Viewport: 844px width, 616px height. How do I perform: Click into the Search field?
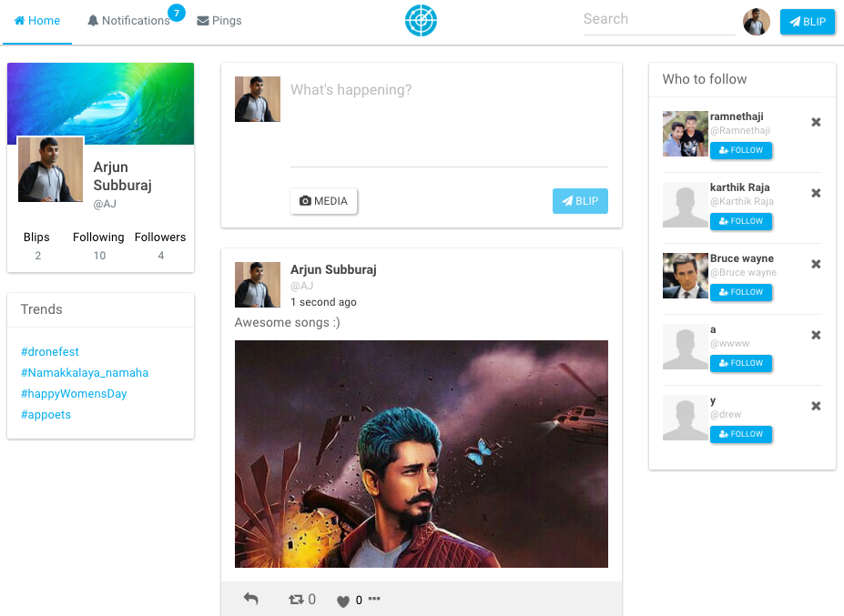(x=659, y=19)
